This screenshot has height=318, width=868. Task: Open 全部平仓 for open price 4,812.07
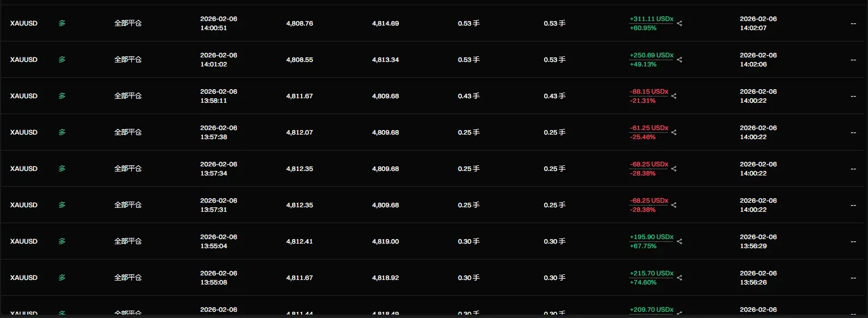tap(128, 132)
